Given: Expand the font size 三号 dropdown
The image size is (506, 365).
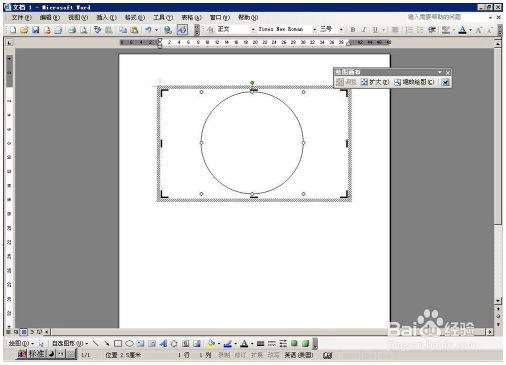Looking at the screenshot, I should click(341, 30).
